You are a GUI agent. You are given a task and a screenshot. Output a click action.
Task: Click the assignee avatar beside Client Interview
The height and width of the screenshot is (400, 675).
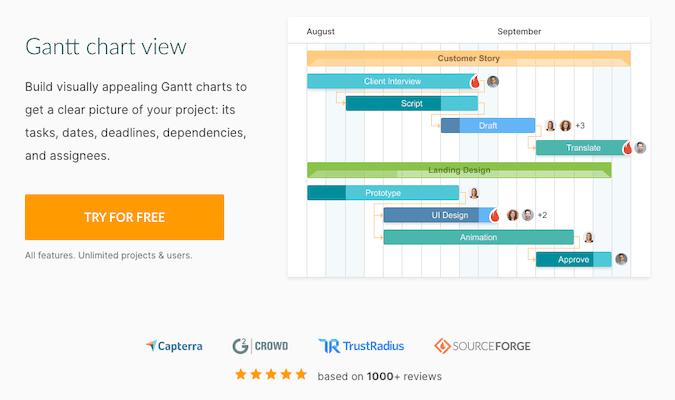(x=492, y=81)
